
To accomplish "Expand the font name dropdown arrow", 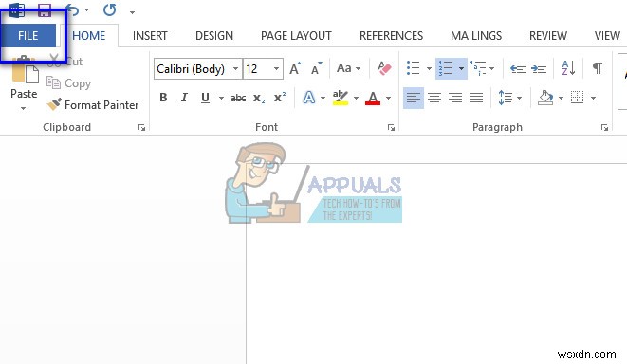I will pyautogui.click(x=236, y=69).
